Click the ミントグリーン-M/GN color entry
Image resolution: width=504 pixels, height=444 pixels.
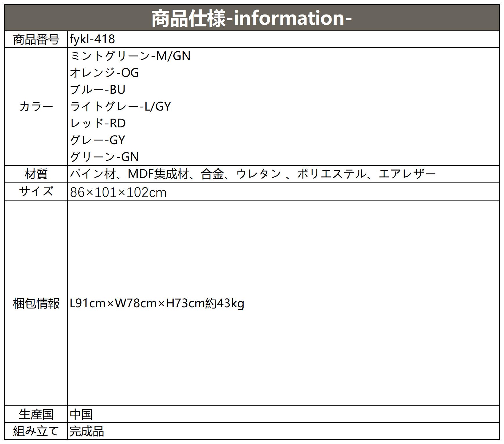(130, 56)
